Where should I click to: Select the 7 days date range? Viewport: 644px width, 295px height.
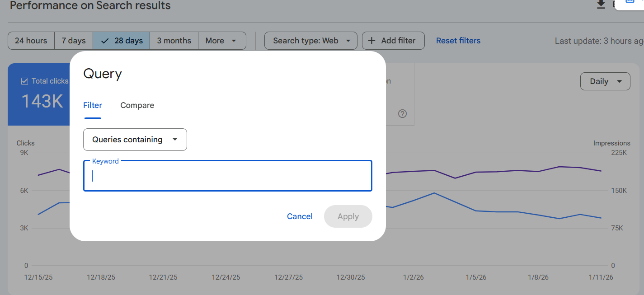(x=74, y=41)
